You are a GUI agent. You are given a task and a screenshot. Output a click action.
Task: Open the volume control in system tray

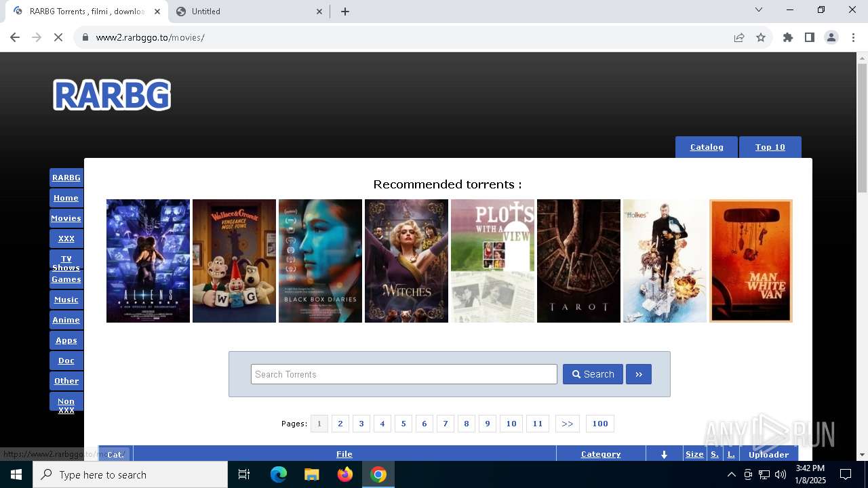[781, 474]
